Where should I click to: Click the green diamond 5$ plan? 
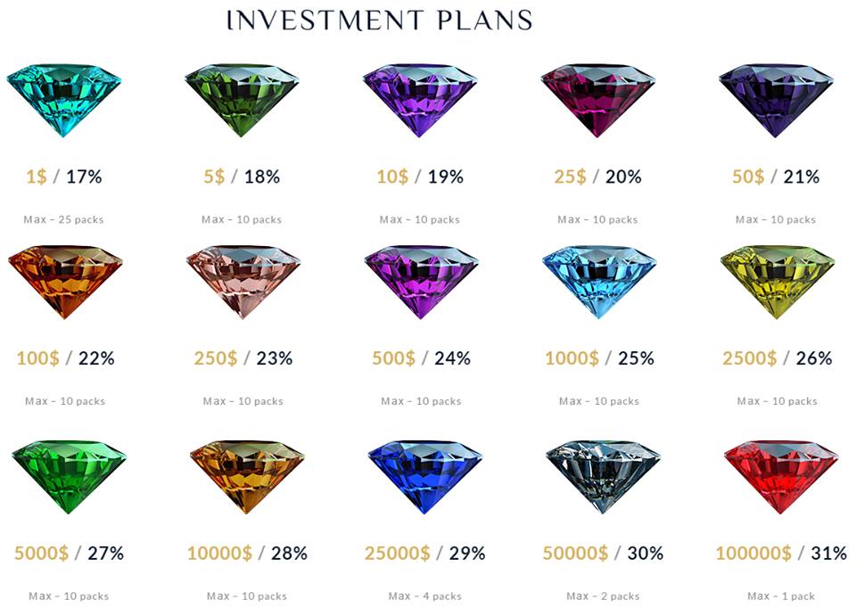pyautogui.click(x=242, y=101)
